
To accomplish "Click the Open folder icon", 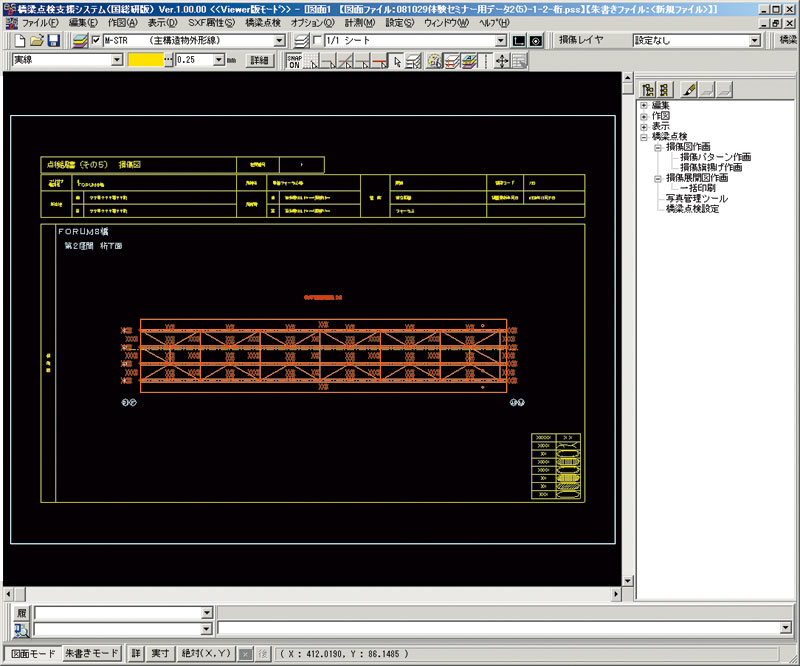I will [x=37, y=41].
